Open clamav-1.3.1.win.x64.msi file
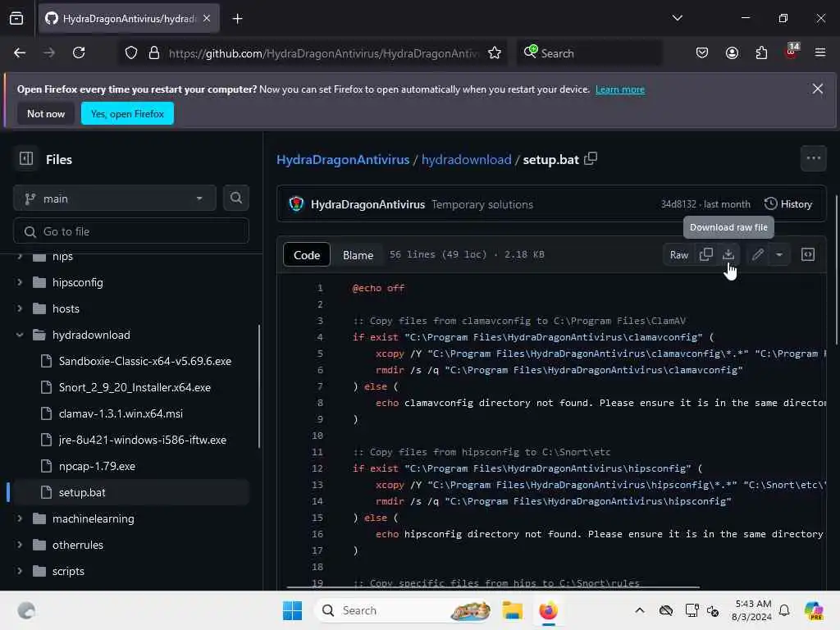This screenshot has height=630, width=840. click(121, 413)
